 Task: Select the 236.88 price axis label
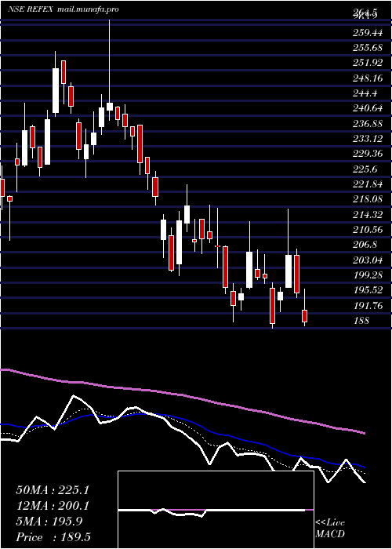[367, 124]
